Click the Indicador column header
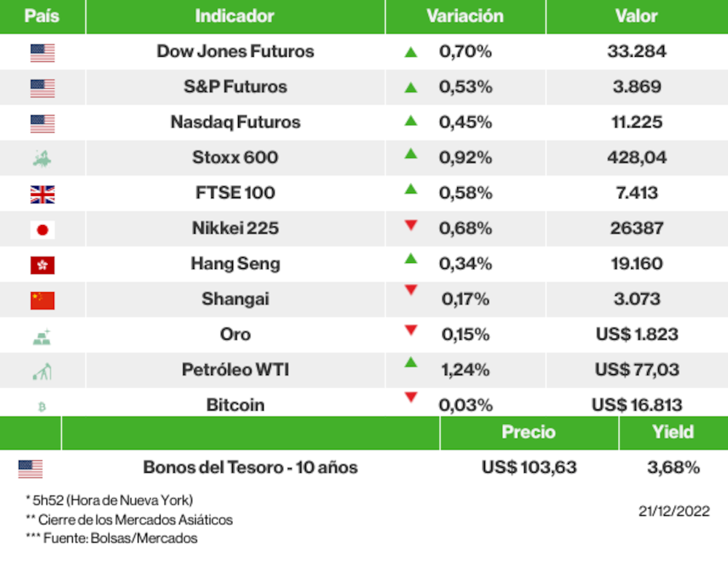 [234, 16]
